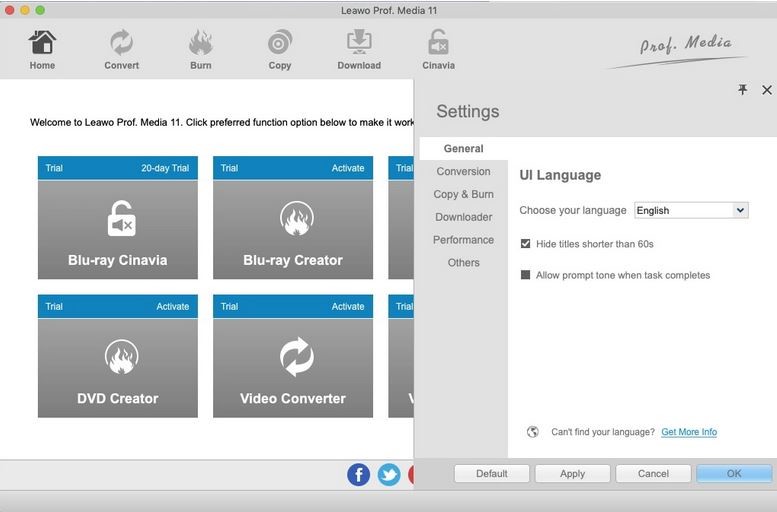Click the DVD Creator flame icon
The width and height of the screenshot is (777, 512).
(121, 356)
